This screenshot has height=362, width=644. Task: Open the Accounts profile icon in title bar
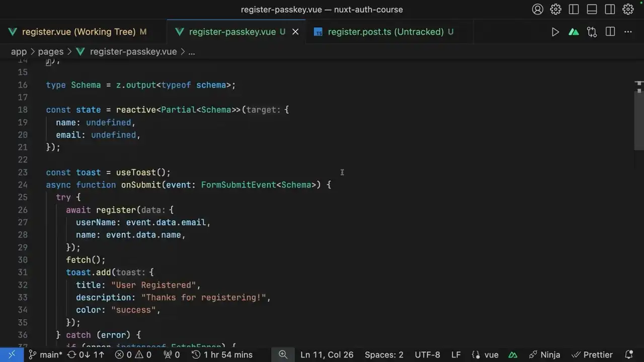point(538,9)
